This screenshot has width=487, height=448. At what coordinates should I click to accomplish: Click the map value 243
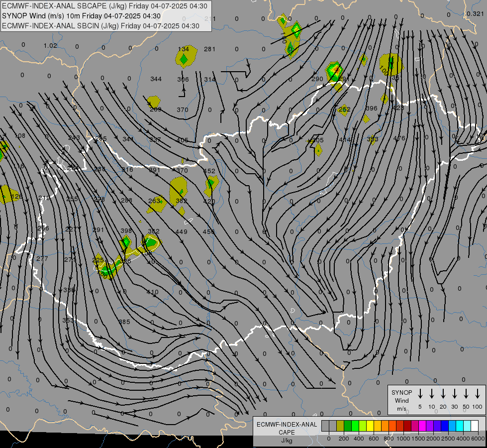click(x=74, y=137)
